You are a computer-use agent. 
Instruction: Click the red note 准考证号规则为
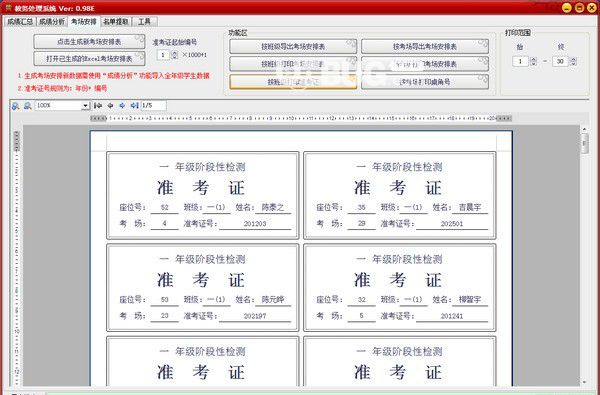[x=62, y=88]
